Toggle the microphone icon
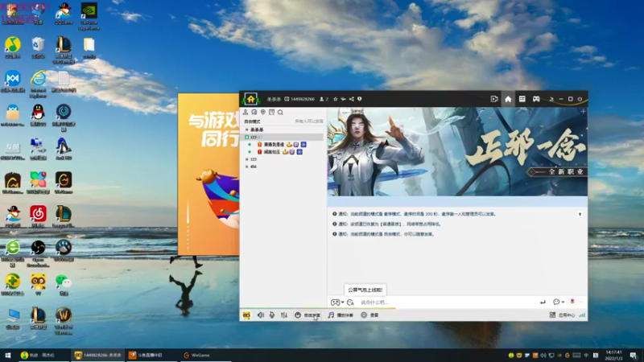Screen dimensions: 644x362 click(272, 315)
